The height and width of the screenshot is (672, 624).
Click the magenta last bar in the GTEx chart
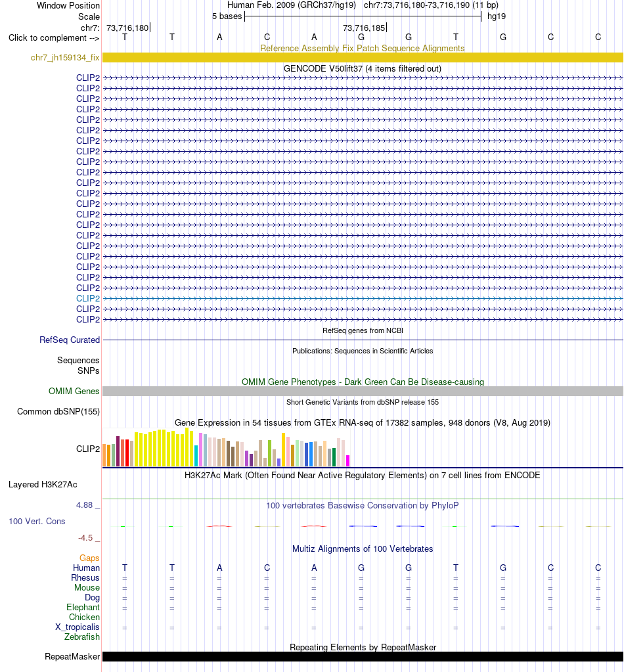pyautogui.click(x=347, y=460)
